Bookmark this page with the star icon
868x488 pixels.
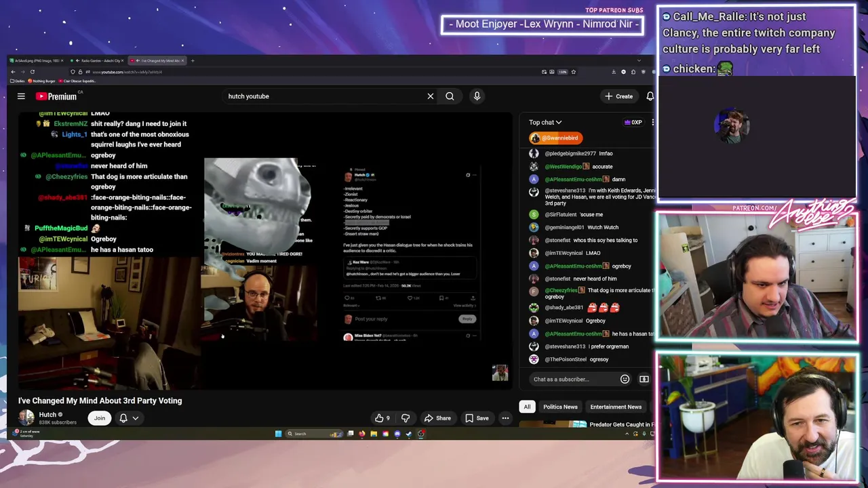click(x=573, y=72)
